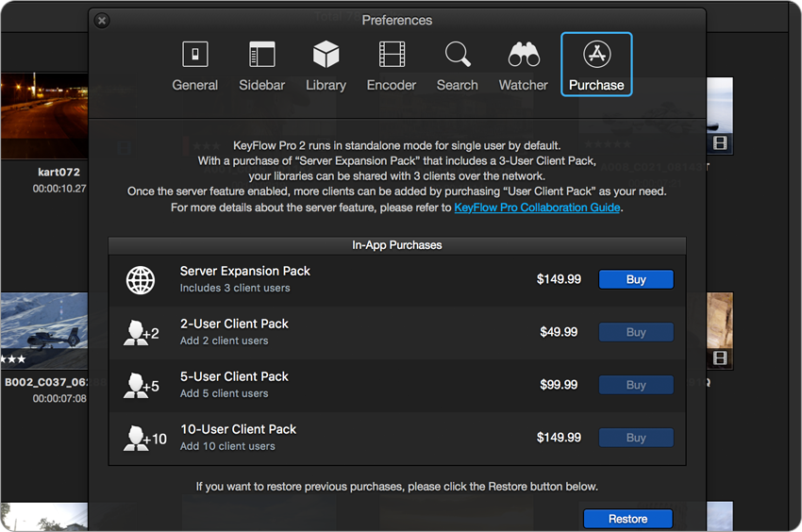Viewport: 802px width, 532px height.
Task: Click 'Add 10 client users' subtitle
Action: pos(227,446)
